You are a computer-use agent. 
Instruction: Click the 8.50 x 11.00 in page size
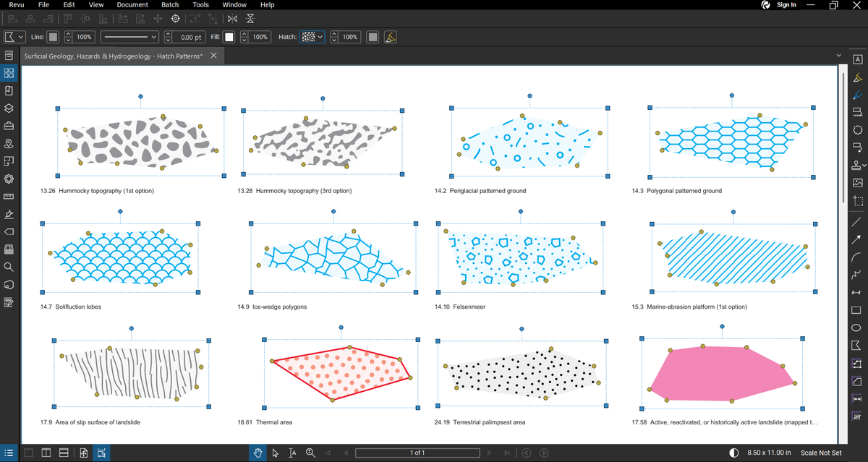pyautogui.click(x=769, y=453)
